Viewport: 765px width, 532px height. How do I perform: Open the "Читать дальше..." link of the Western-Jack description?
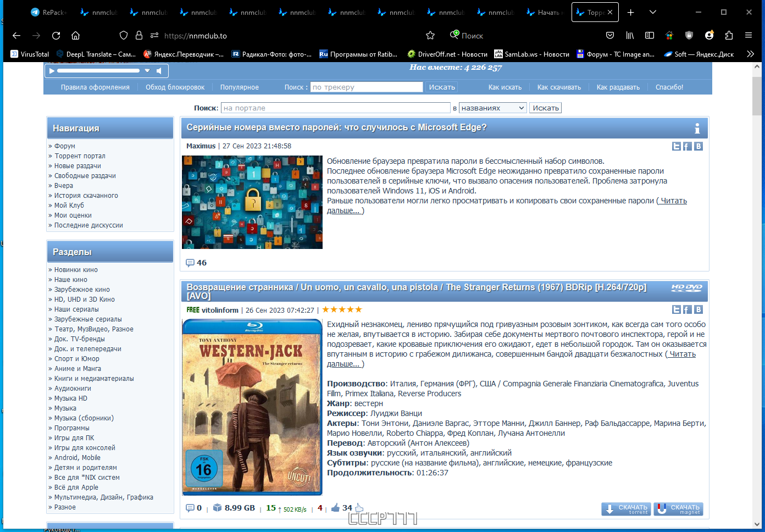681,354
